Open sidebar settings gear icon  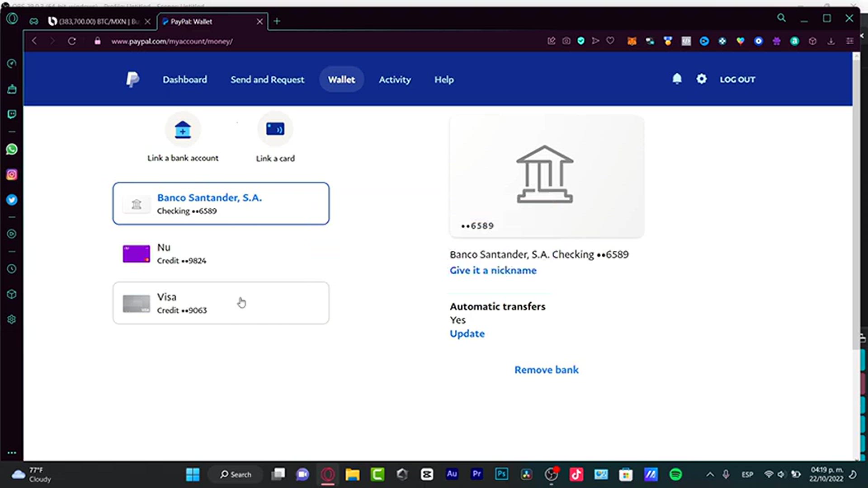tap(12, 319)
